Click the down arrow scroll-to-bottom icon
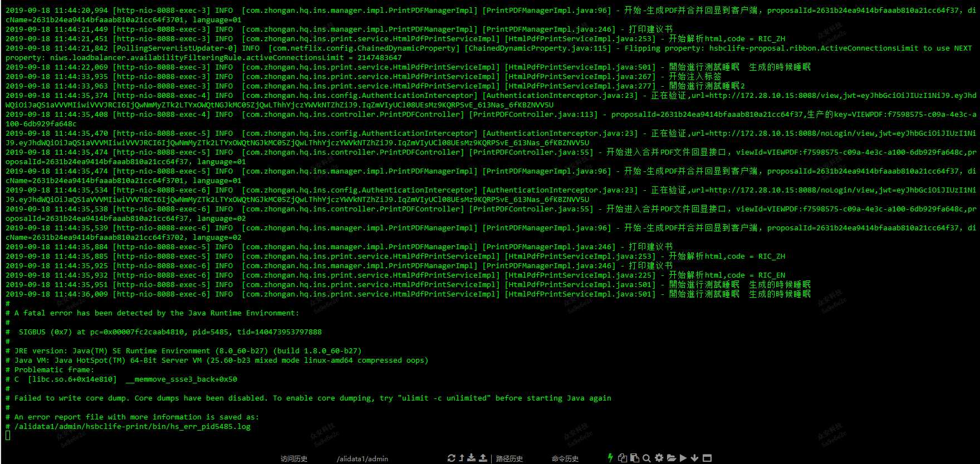The width and height of the screenshot is (980, 464). click(x=694, y=458)
